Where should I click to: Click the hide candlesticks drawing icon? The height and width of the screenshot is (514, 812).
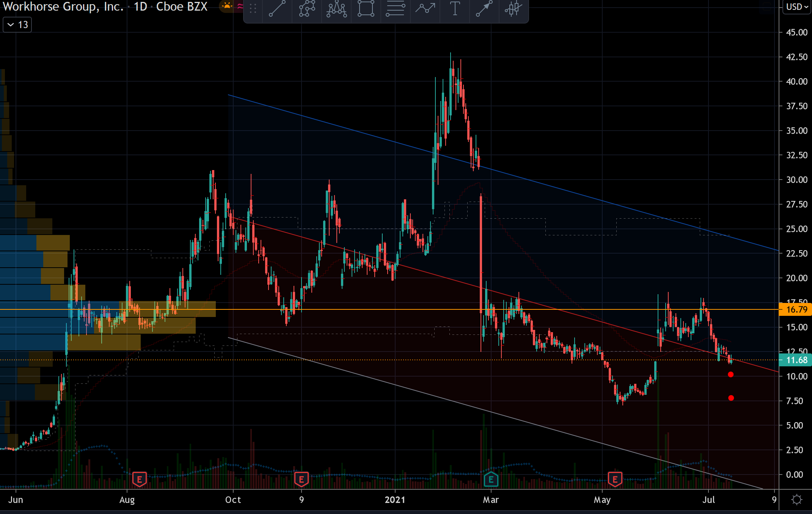click(513, 8)
